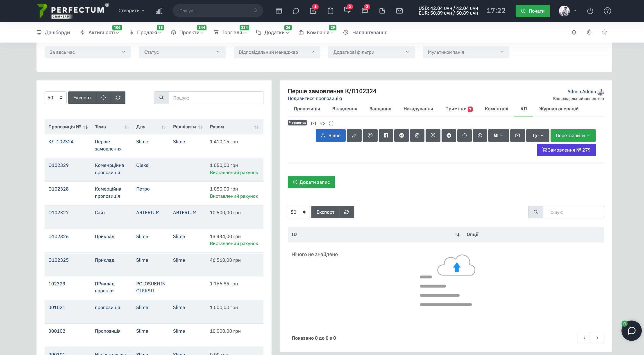Click the proposals list search field
Image resolution: width=644 pixels, height=355 pixels.
pos(216,98)
